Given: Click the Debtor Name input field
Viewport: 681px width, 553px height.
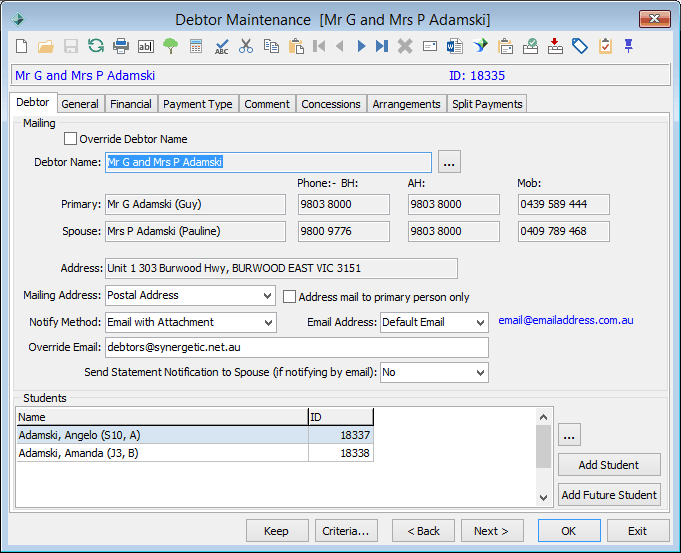Looking at the screenshot, I should (x=268, y=162).
